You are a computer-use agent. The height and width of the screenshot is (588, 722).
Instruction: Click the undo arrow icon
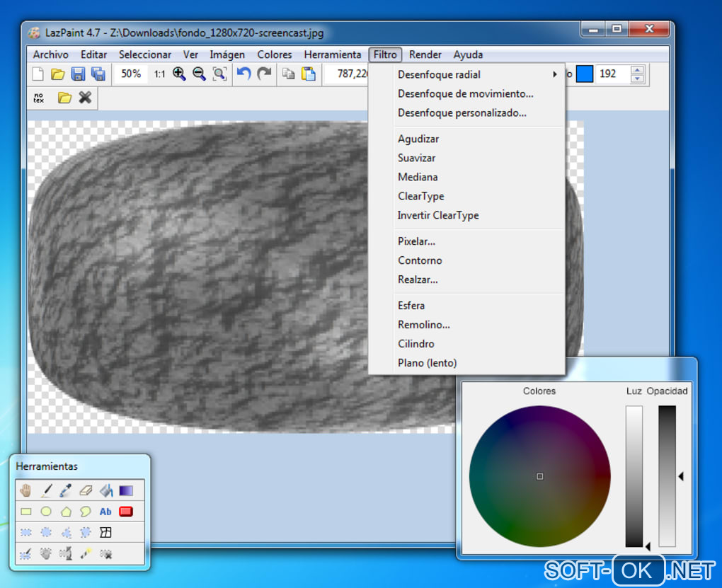coord(243,74)
